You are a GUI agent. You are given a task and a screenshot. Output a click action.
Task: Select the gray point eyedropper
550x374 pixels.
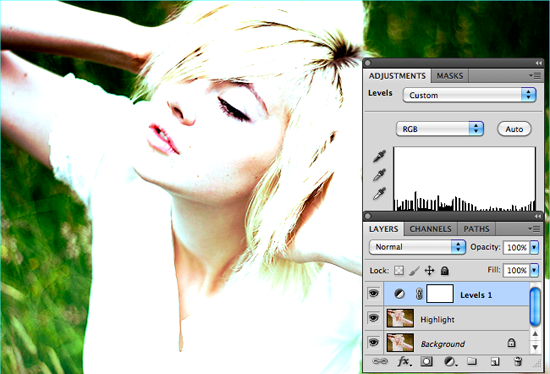379,175
